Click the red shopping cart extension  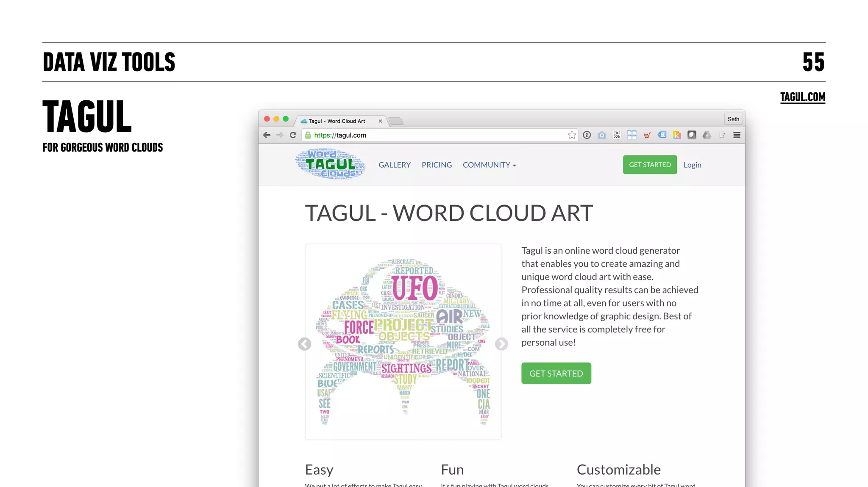647,135
